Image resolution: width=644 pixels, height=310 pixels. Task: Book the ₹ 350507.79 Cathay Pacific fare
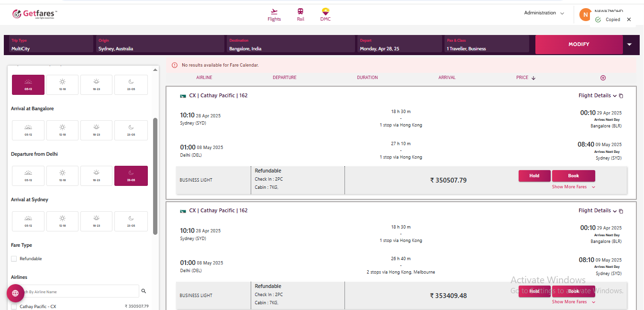(x=573, y=176)
